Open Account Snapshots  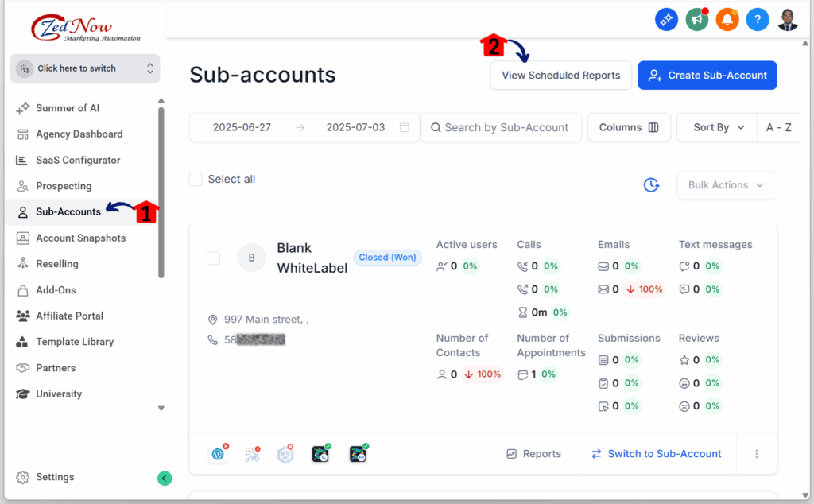coord(80,238)
